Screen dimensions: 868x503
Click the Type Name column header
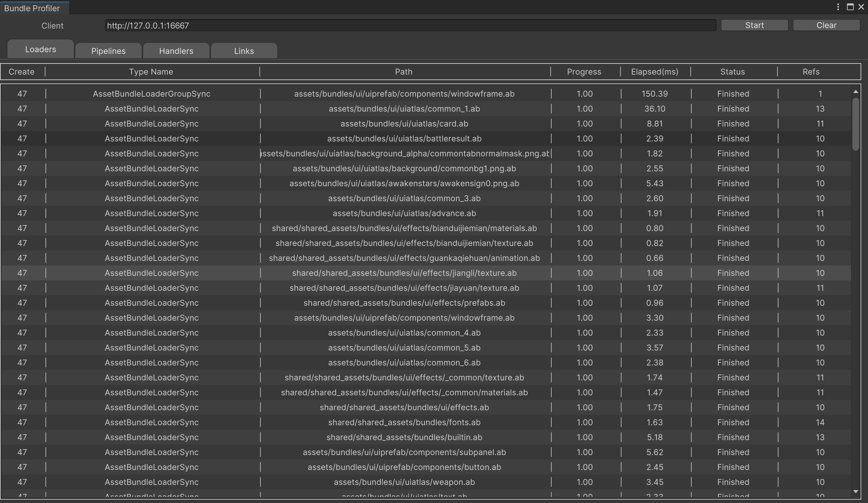tap(151, 72)
